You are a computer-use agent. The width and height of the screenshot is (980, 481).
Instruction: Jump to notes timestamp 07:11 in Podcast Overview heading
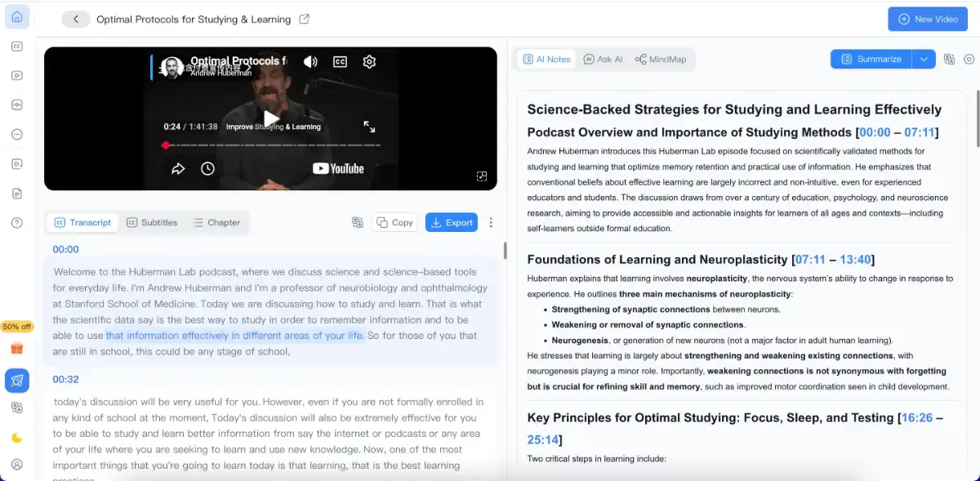pyautogui.click(x=920, y=132)
